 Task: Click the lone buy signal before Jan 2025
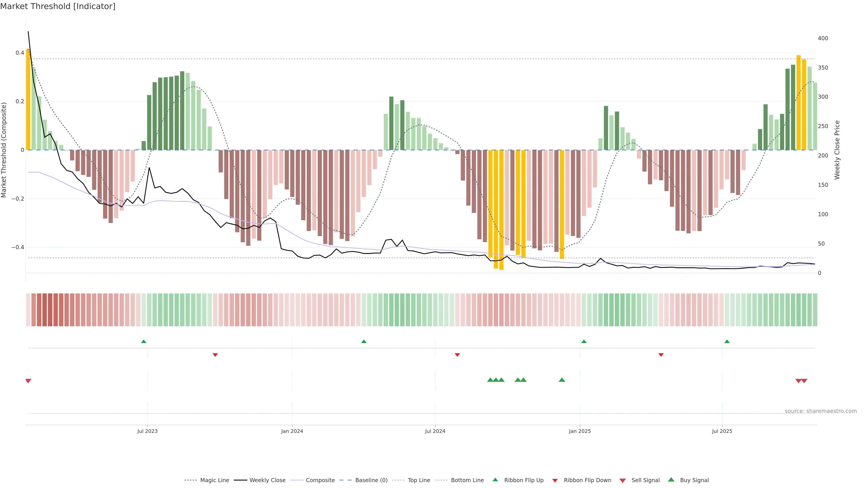tap(562, 380)
